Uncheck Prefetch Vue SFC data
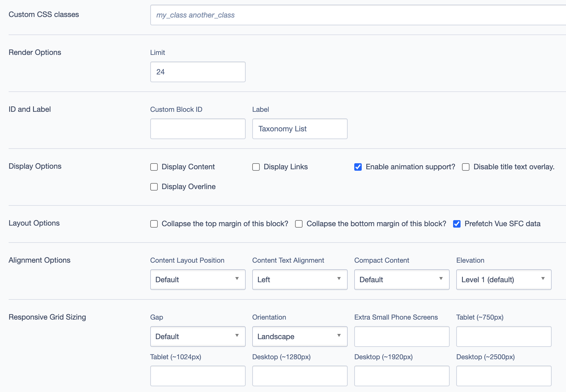 (x=457, y=224)
